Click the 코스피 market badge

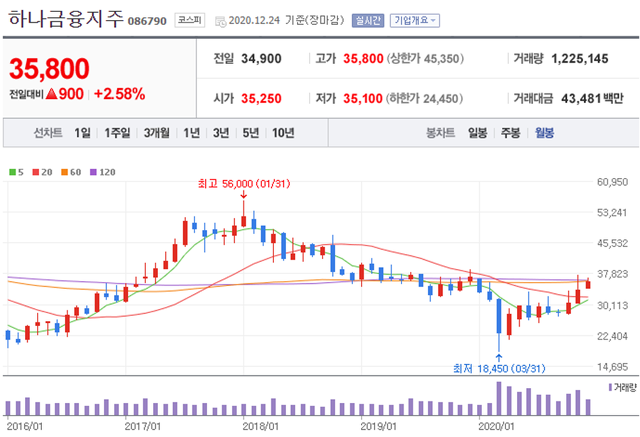[190, 20]
